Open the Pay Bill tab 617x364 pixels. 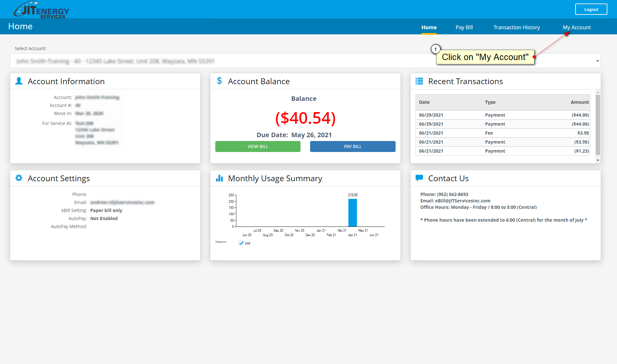464,28
